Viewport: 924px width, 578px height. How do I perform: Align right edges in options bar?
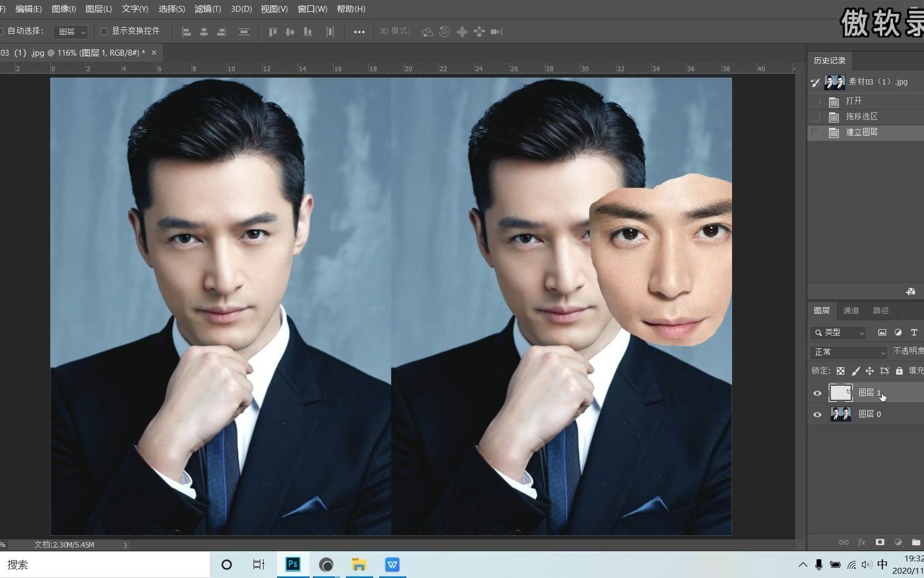tap(221, 32)
